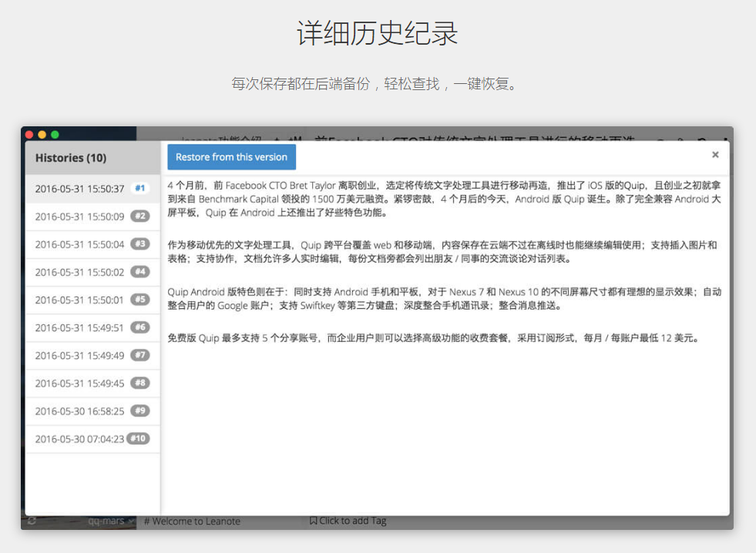The width and height of the screenshot is (756, 553).
Task: Click the #6 version badge
Action: click(x=139, y=327)
